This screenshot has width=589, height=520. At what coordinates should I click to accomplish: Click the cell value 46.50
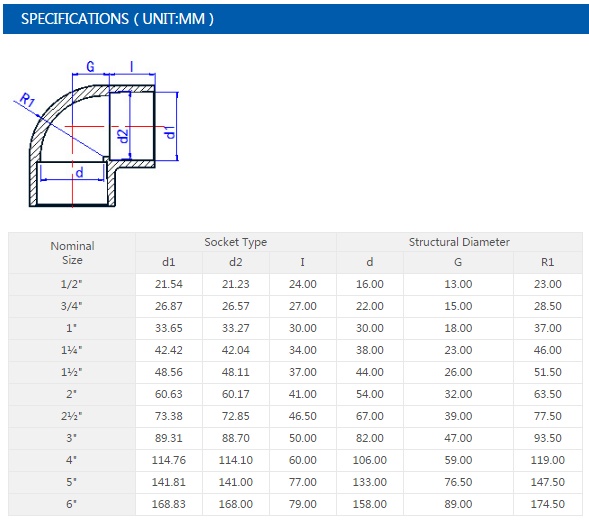click(302, 416)
